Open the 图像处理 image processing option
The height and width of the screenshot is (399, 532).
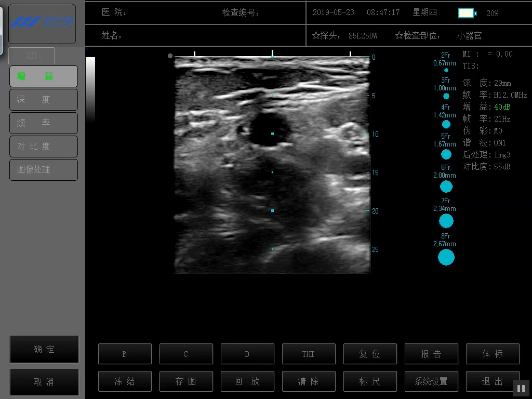coord(44,170)
